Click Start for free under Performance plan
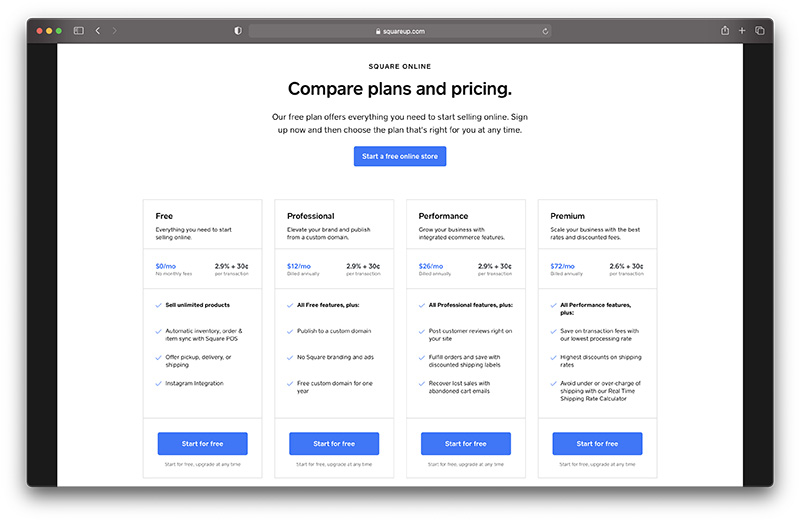Image resolution: width=800 pixels, height=522 pixels. 466,443
